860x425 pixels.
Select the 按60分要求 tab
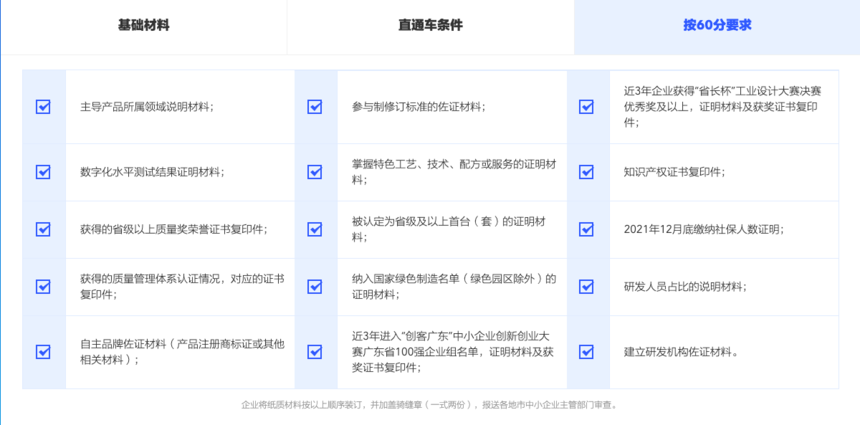pyautogui.click(x=716, y=26)
